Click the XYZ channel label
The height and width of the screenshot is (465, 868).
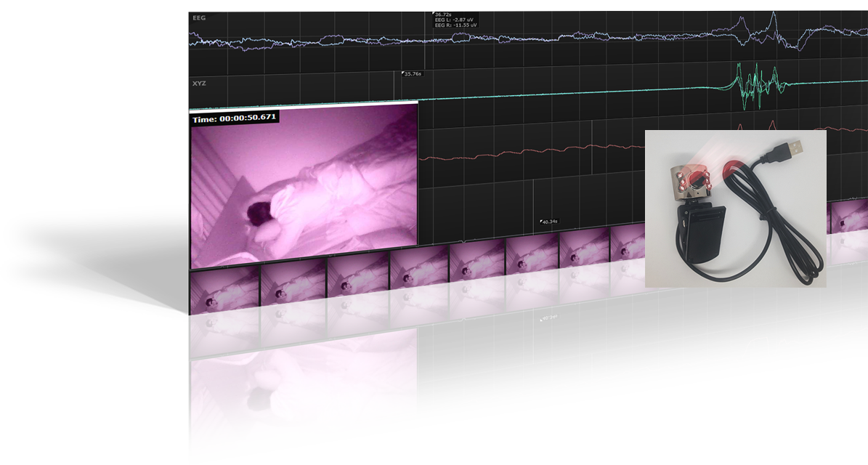click(x=198, y=84)
